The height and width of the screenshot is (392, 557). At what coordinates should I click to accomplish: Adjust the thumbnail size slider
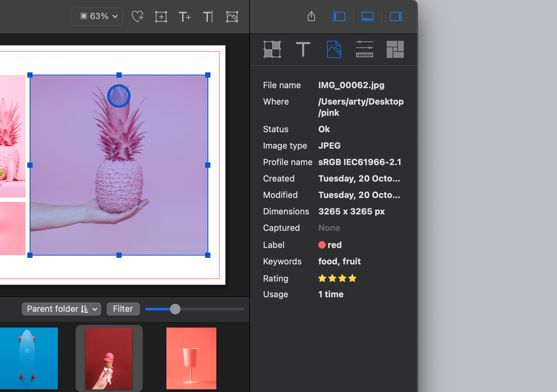pyautogui.click(x=175, y=309)
